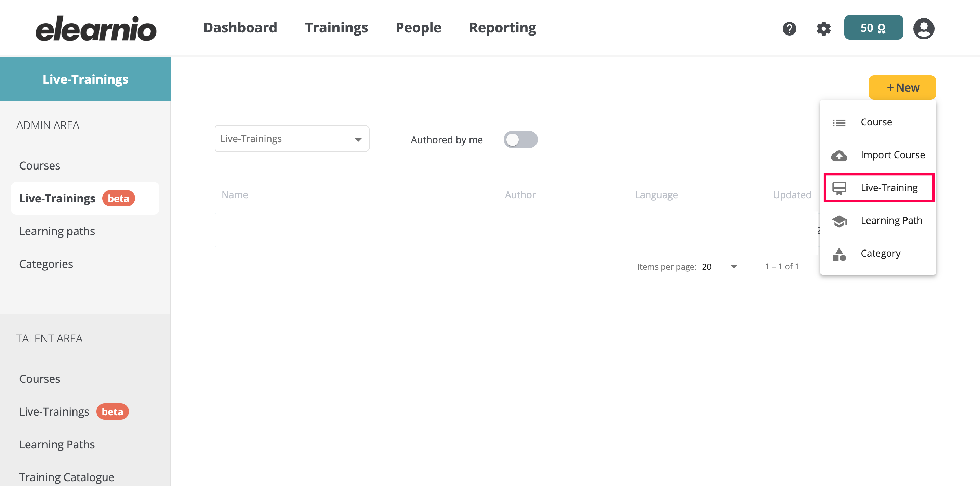The image size is (980, 486).
Task: Expand the items per page dropdown
Action: [720, 267]
